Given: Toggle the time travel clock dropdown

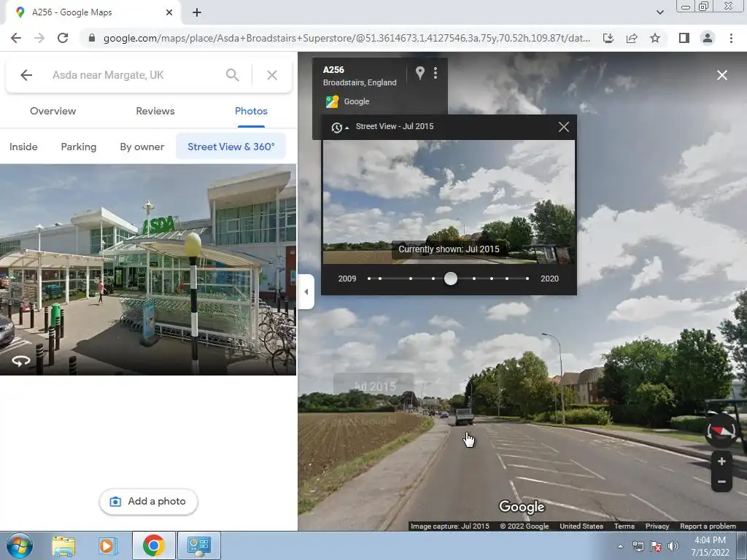Looking at the screenshot, I should 340,127.
